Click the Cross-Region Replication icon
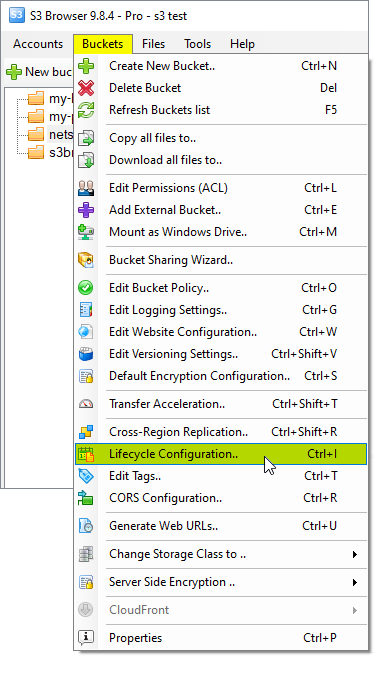Viewport: 392px width, 675px height. [86, 432]
